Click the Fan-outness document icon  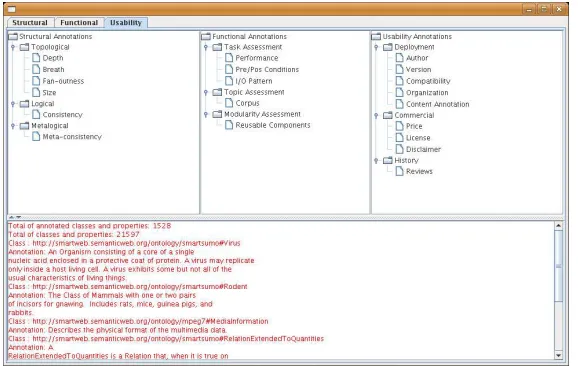click(x=36, y=81)
